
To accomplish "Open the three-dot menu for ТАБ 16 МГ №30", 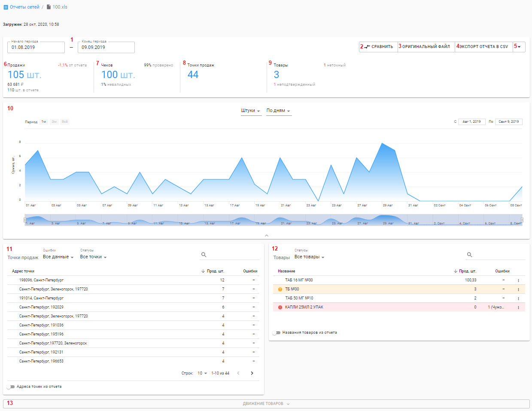I will pyautogui.click(x=518, y=281).
